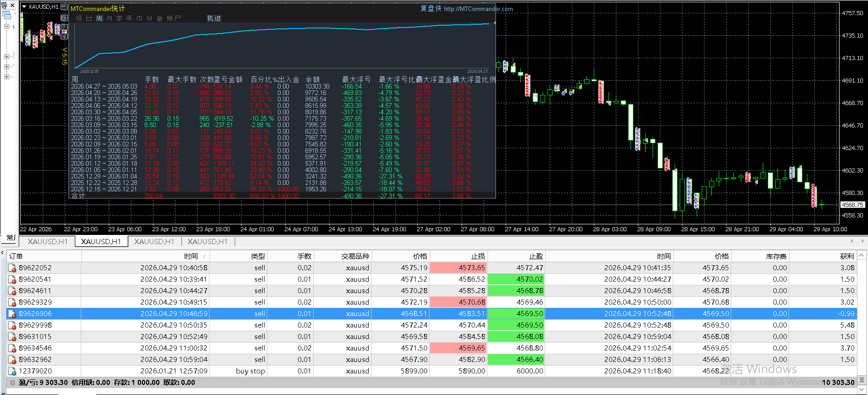The height and width of the screenshot is (395, 868).
Task: Select the 备 remarks statistics tab
Action: pyautogui.click(x=160, y=18)
